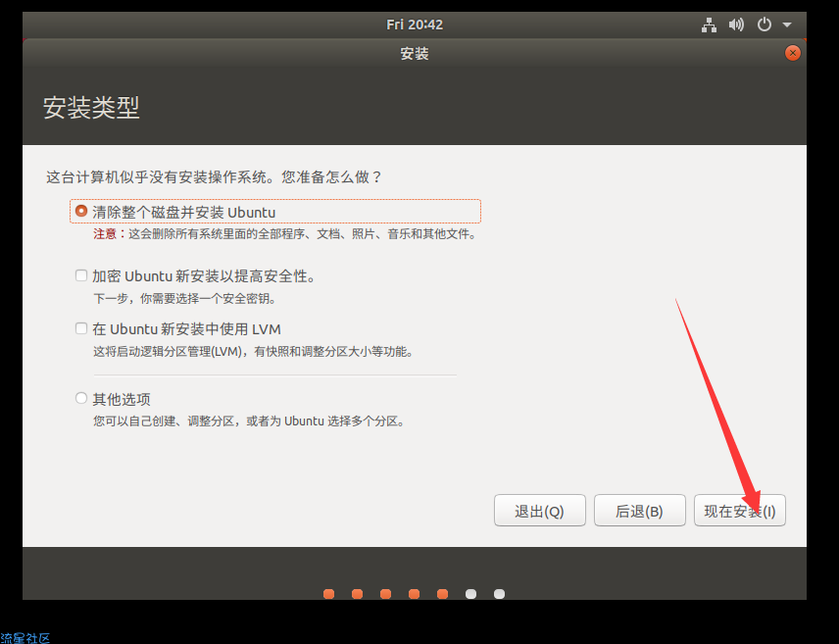Click the warning text starting with 注意

(x=285, y=234)
